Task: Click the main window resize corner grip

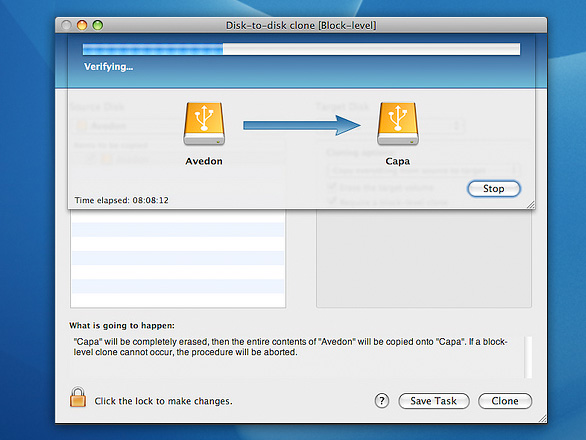Action: pyautogui.click(x=543, y=419)
